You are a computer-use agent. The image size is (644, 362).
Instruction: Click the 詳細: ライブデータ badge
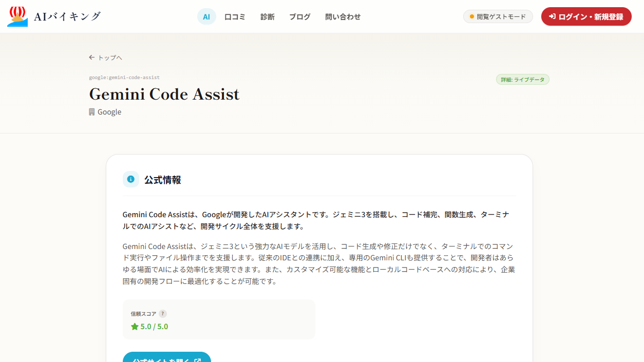(x=523, y=80)
